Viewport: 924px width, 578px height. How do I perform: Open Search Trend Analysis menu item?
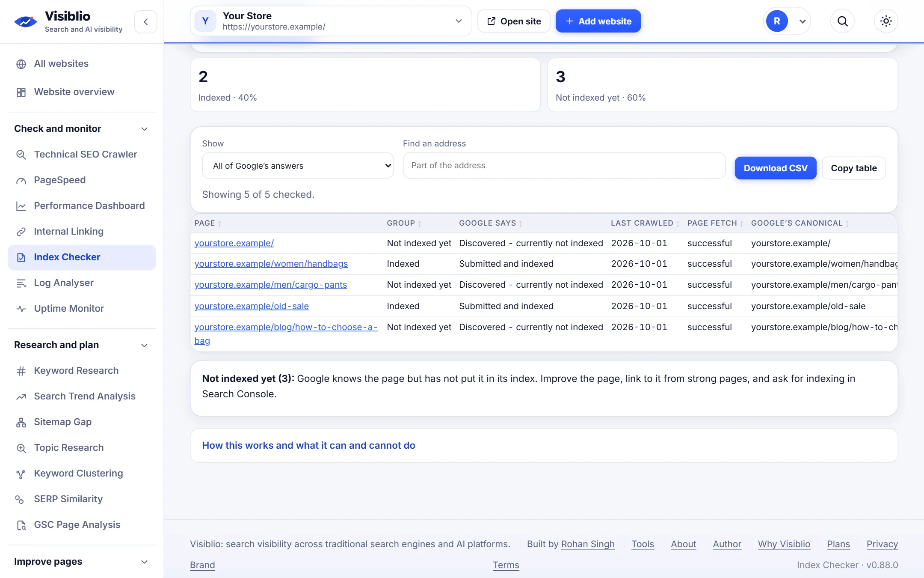82,396
